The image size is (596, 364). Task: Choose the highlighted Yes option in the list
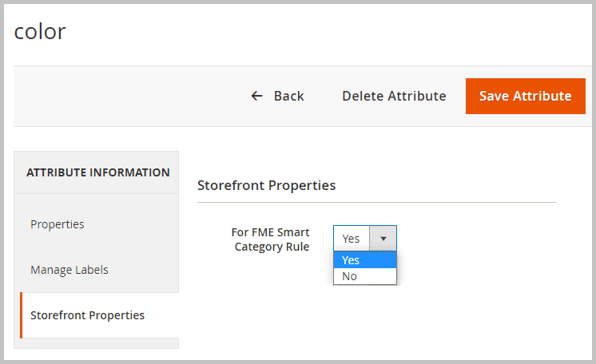point(364,260)
